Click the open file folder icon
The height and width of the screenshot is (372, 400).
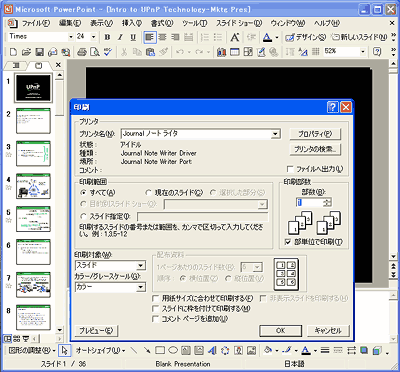coord(27,52)
